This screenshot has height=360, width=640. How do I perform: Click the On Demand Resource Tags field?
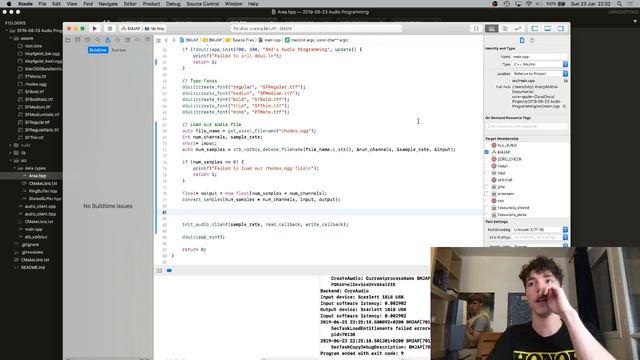[527, 127]
